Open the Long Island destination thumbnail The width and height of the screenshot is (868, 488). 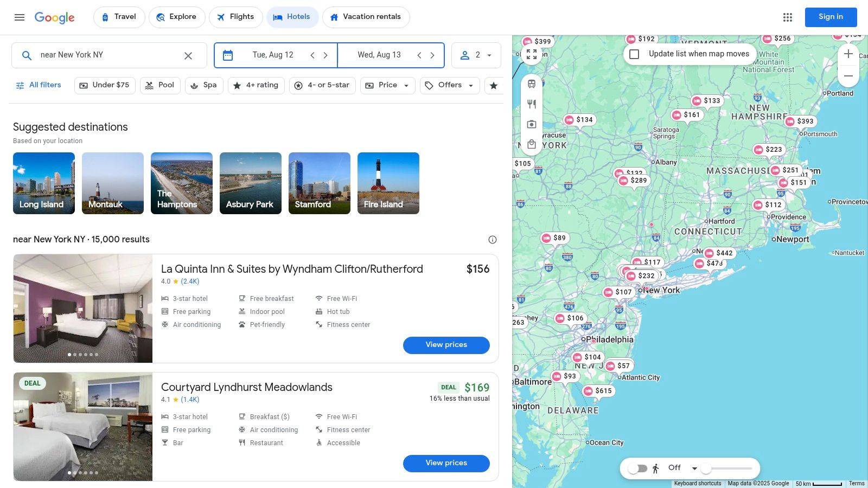44,183
